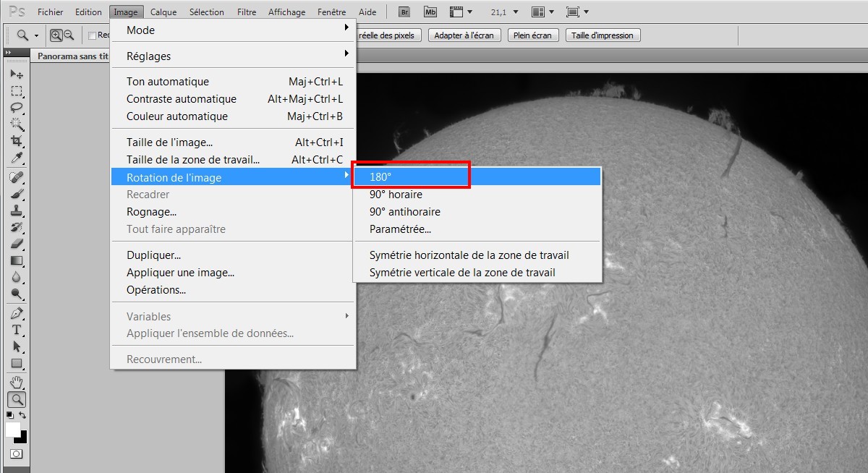Open the Fichier menu

50,12
